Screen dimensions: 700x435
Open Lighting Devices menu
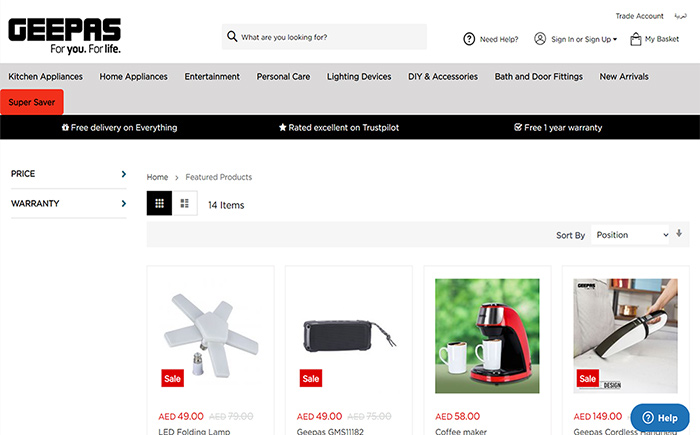[x=359, y=76]
